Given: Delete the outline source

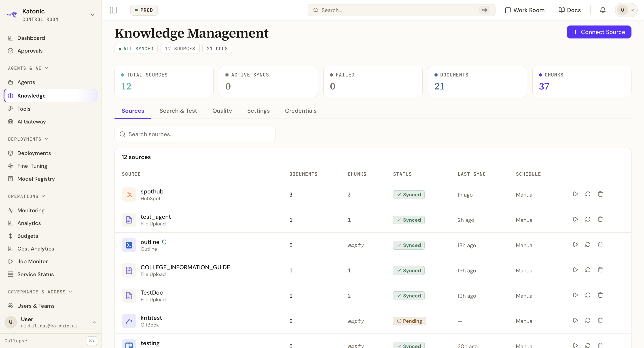Looking at the screenshot, I should coord(600,244).
